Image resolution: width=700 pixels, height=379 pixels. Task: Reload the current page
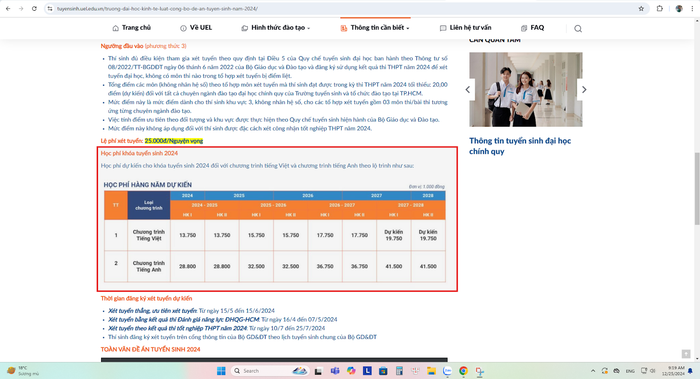[x=34, y=8]
